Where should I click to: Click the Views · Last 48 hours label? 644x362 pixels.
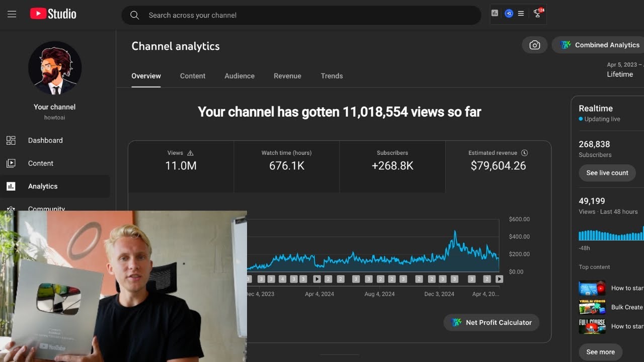pos(608,212)
